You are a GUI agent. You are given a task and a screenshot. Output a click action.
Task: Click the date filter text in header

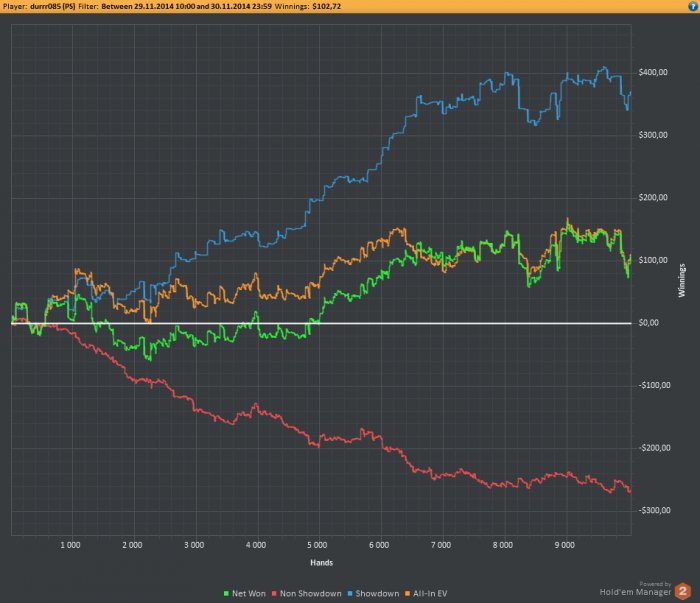186,6
